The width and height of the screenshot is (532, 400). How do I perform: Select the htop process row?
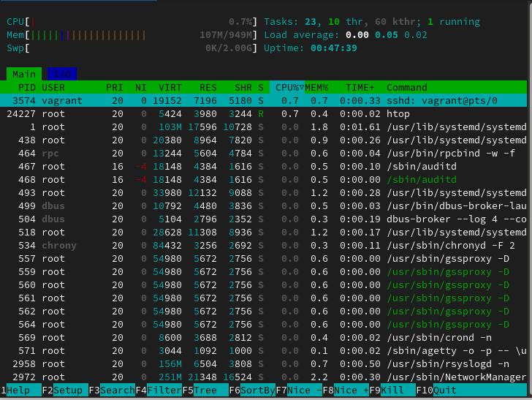[x=263, y=114]
